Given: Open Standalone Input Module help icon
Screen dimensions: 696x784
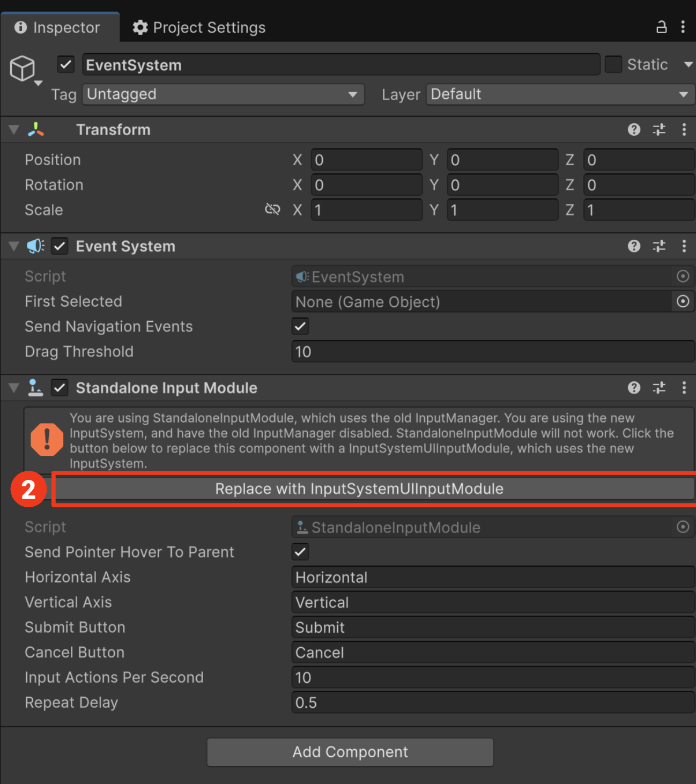Looking at the screenshot, I should pyautogui.click(x=634, y=388).
